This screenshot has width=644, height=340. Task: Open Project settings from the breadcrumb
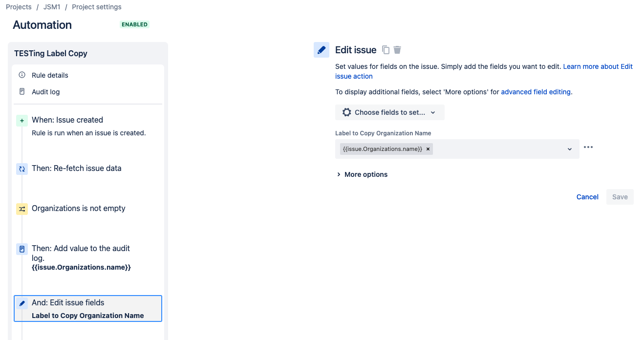click(96, 6)
